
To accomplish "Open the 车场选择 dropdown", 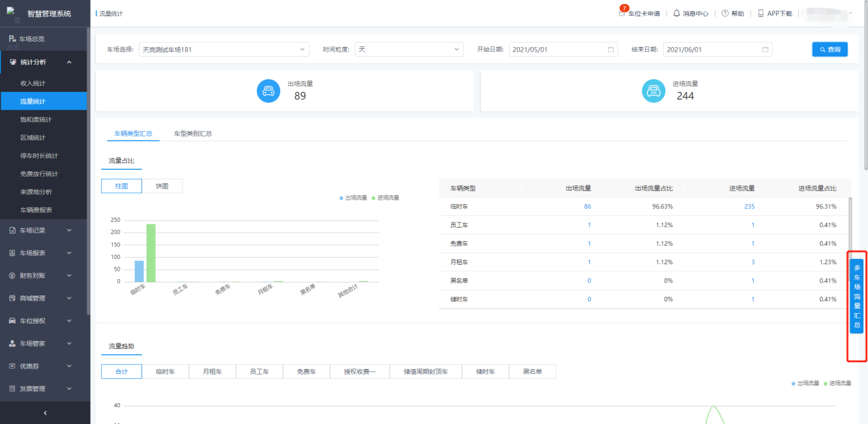I will click(224, 50).
